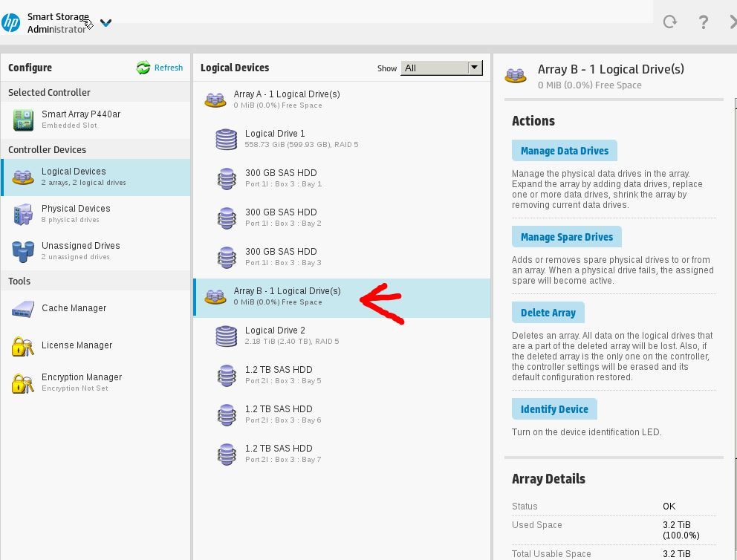Screen dimensions: 737x560
Task: Open the Smart Storage Administrator dropdown chevron
Action: click(105, 22)
